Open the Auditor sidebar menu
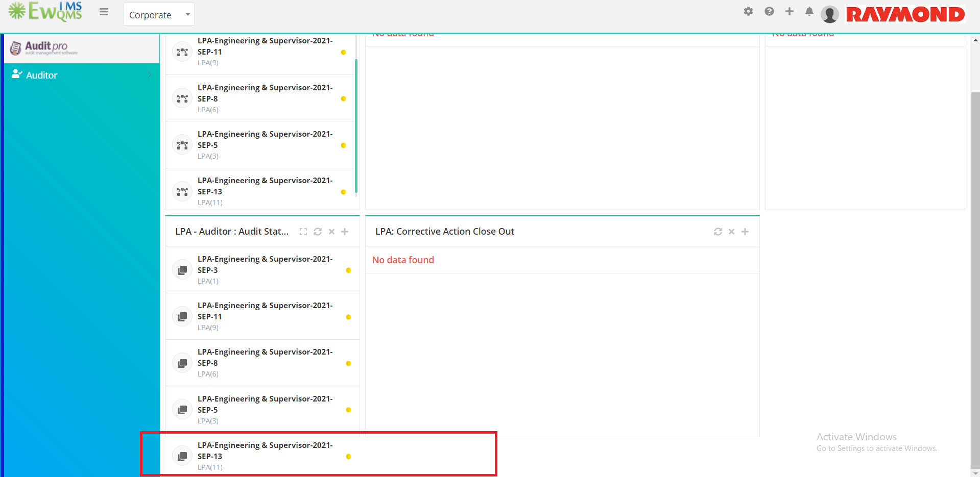 click(82, 75)
